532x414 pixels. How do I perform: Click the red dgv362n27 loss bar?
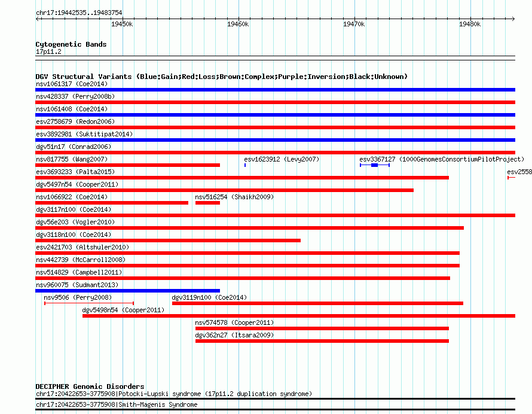(x=322, y=341)
